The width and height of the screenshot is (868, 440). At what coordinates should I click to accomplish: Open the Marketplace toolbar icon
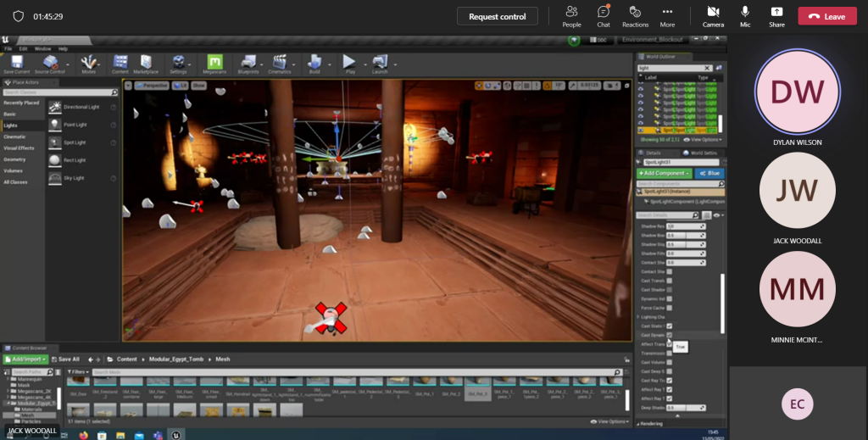coord(146,64)
